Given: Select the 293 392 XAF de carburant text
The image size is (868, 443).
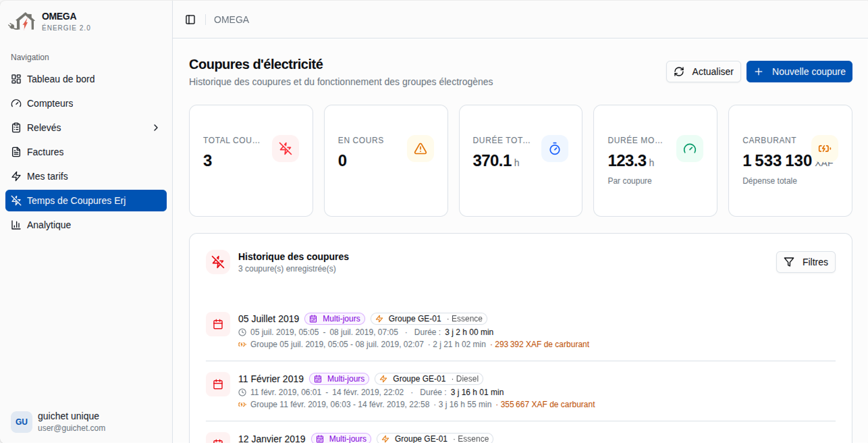Looking at the screenshot, I should [542, 344].
